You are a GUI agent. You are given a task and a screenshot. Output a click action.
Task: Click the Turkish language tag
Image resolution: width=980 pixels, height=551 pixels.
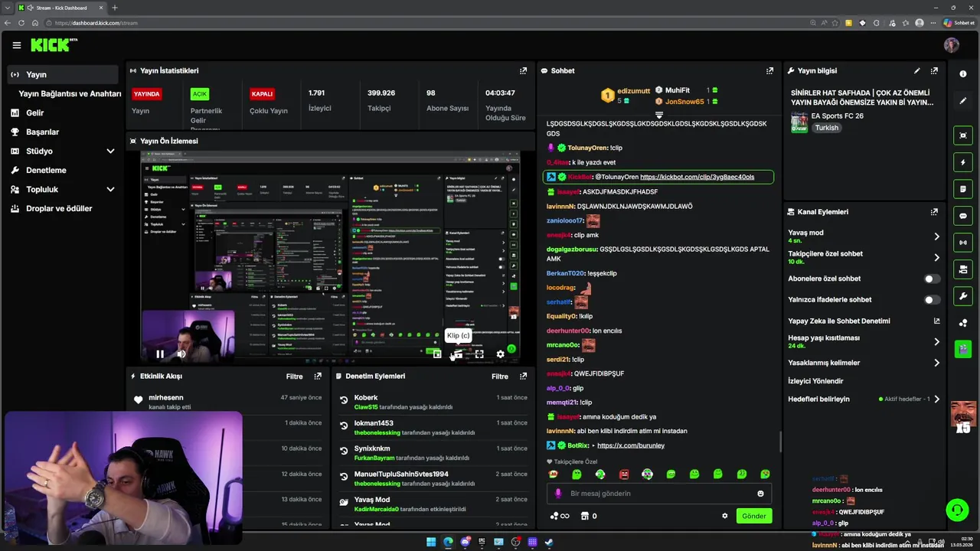(x=826, y=128)
